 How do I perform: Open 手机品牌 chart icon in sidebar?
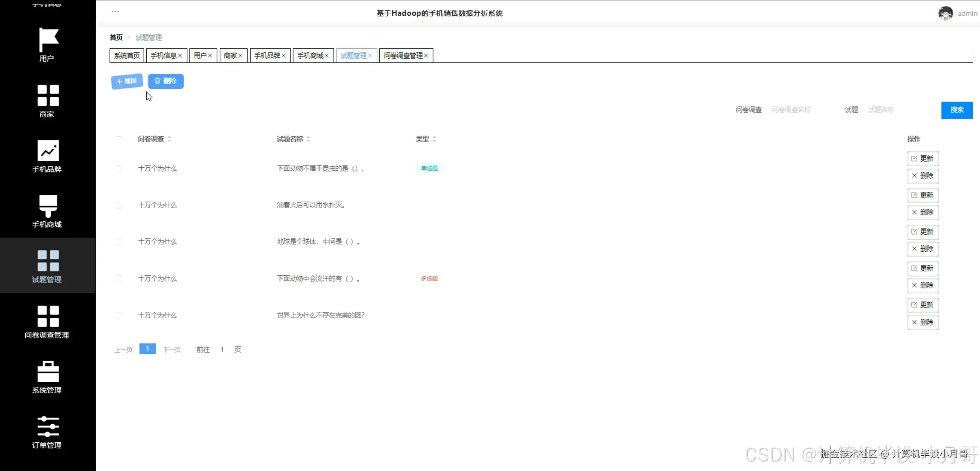48,150
